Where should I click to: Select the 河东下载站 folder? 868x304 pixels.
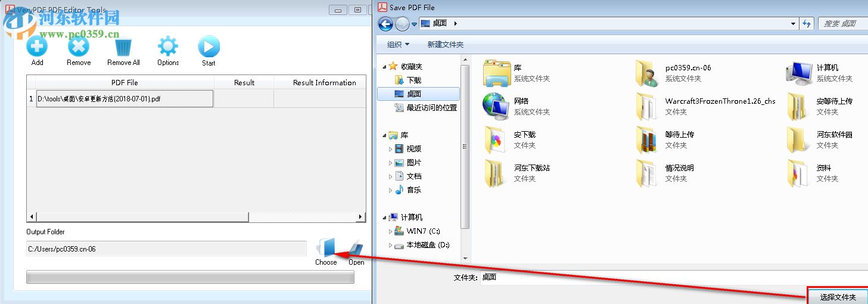pyautogui.click(x=496, y=173)
